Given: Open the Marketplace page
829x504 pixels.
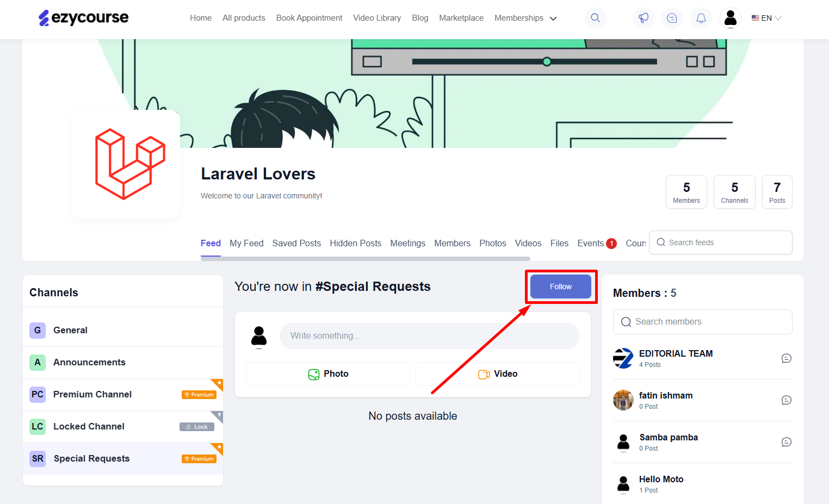Looking at the screenshot, I should tap(461, 18).
